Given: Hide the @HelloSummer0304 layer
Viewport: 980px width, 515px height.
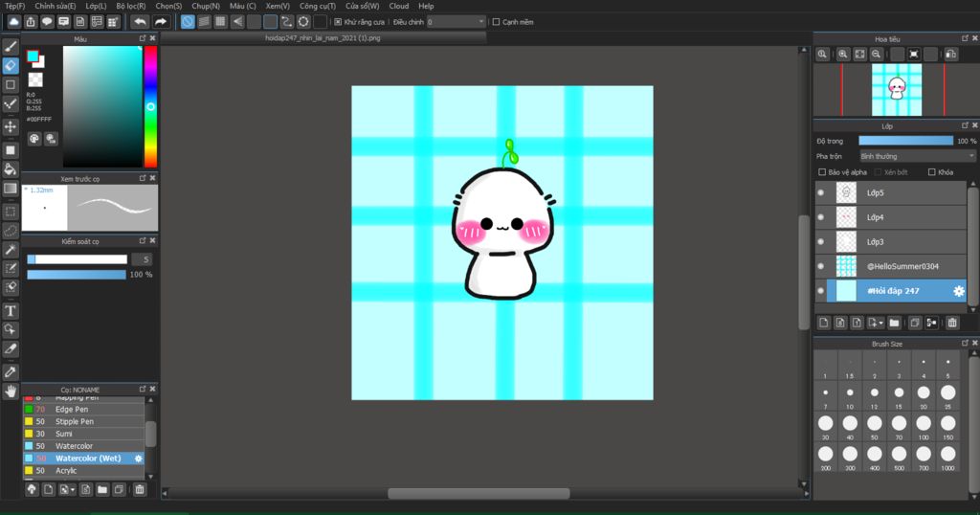Looking at the screenshot, I should [820, 265].
